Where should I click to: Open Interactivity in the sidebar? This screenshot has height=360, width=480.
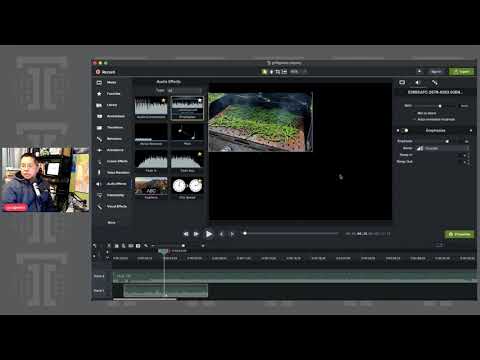pos(111,195)
